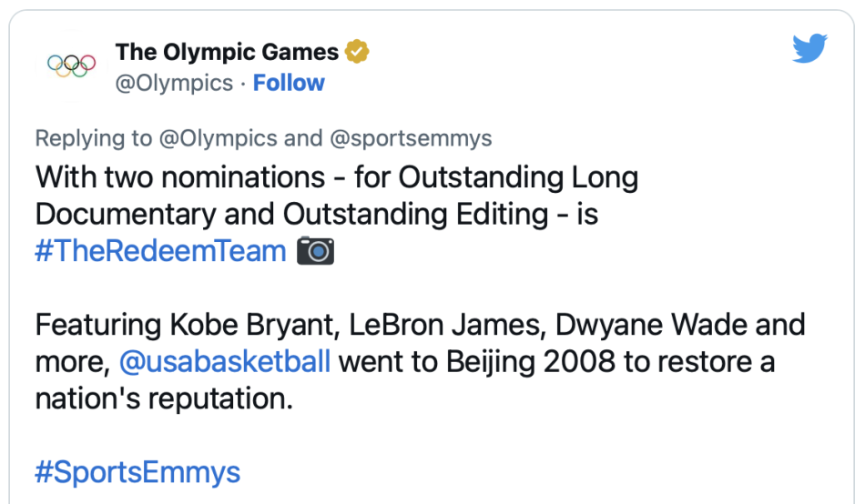Click the phrase "nation's reputation."
The image size is (865, 504).
(x=164, y=399)
